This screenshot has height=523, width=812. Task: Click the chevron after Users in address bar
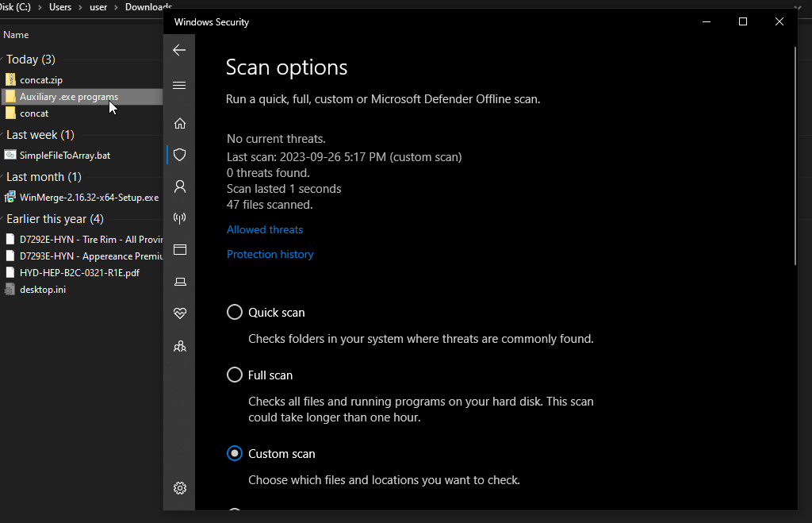coord(81,7)
